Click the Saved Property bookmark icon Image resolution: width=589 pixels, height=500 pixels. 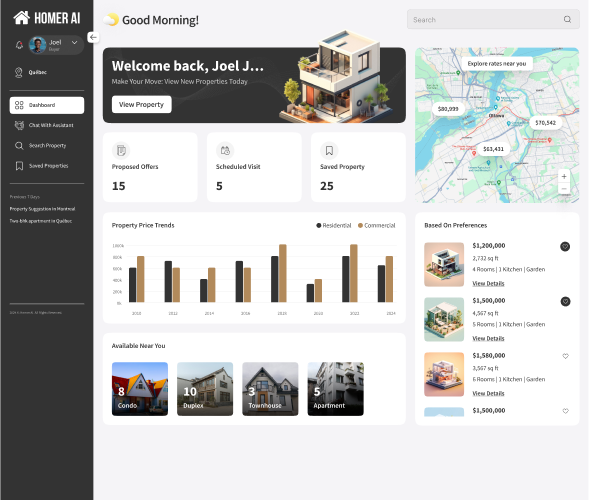[329, 151]
